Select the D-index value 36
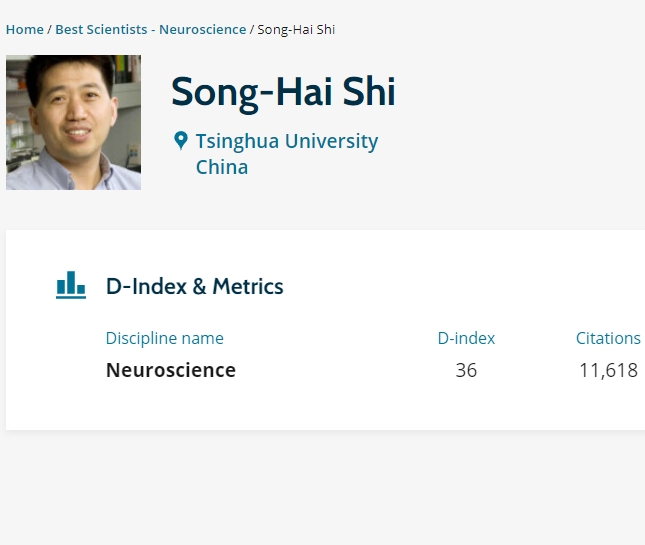645x545 pixels. coord(466,370)
